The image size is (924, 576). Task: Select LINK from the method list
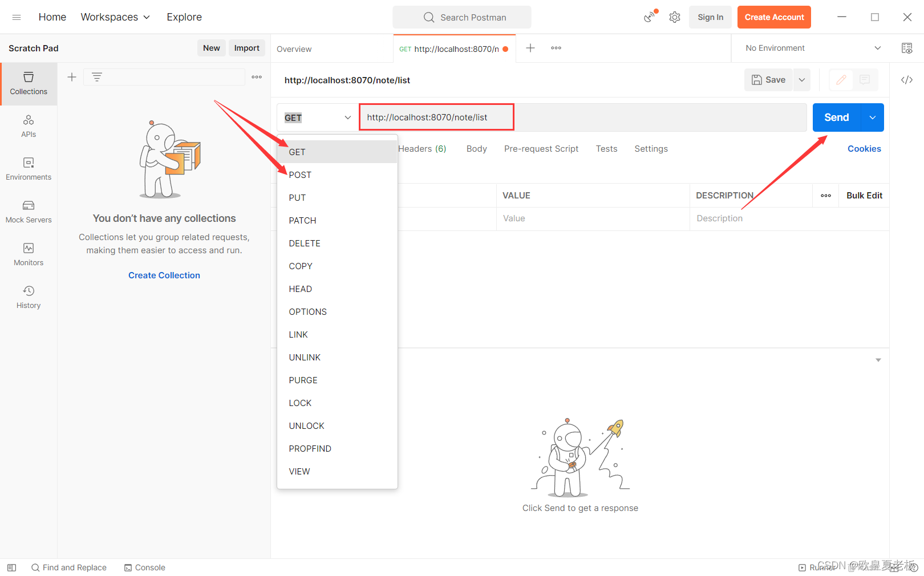337,334
